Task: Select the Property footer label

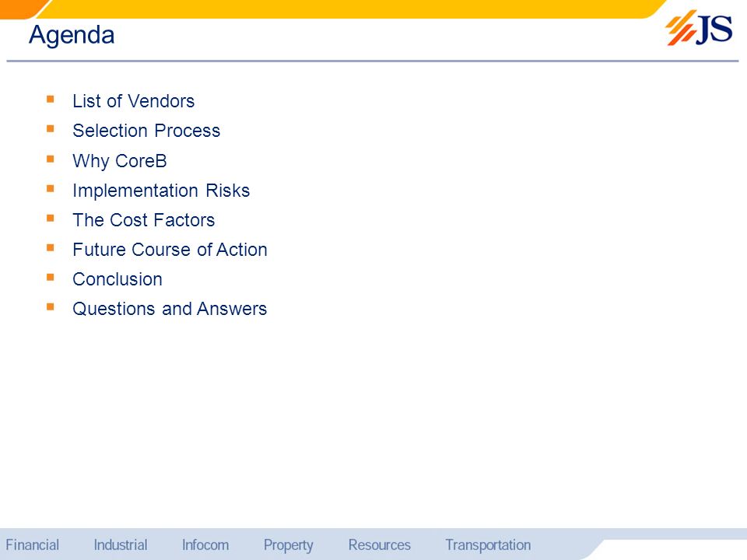Action: click(x=288, y=545)
